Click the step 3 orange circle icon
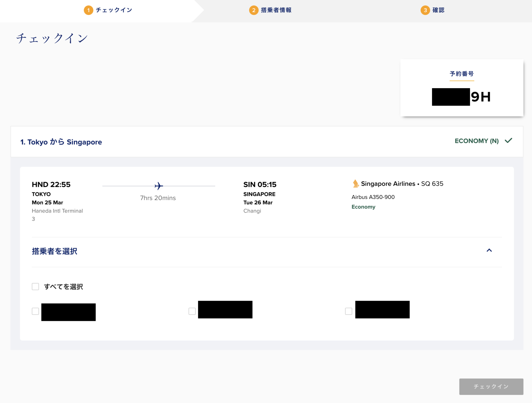This screenshot has height=403, width=532. 425,10
